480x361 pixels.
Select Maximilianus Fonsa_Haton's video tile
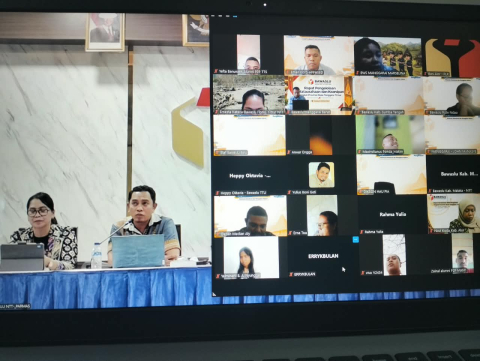point(390,135)
